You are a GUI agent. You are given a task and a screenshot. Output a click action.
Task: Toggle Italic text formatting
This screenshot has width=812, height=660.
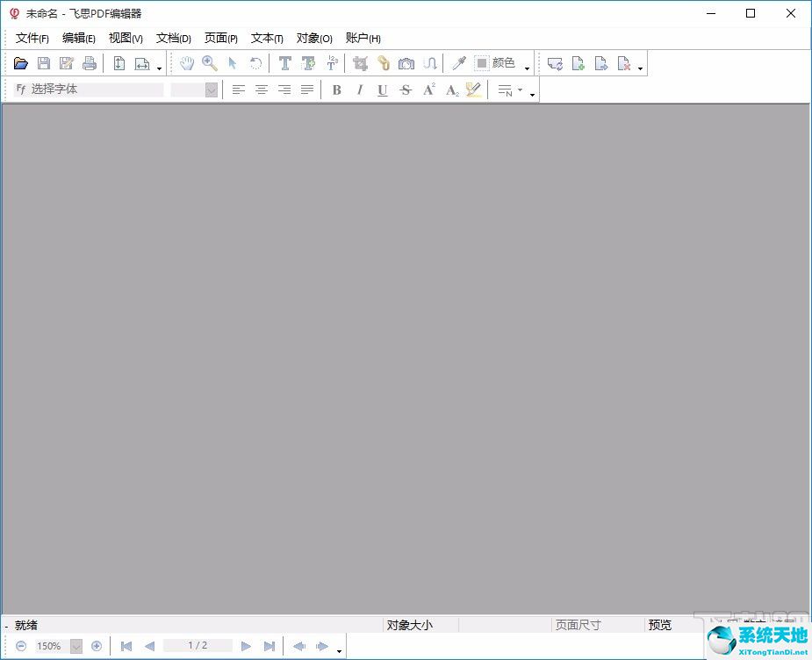coord(359,90)
